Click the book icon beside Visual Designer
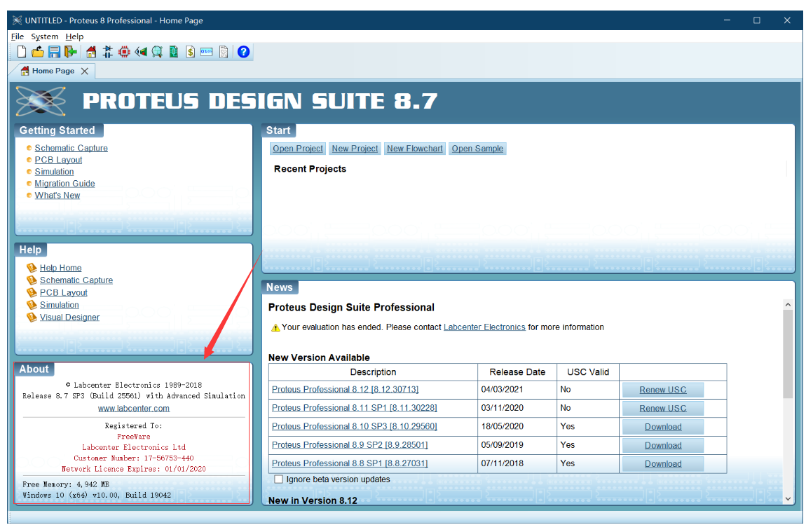Screen dimensions: 806x532 (x=32, y=317)
